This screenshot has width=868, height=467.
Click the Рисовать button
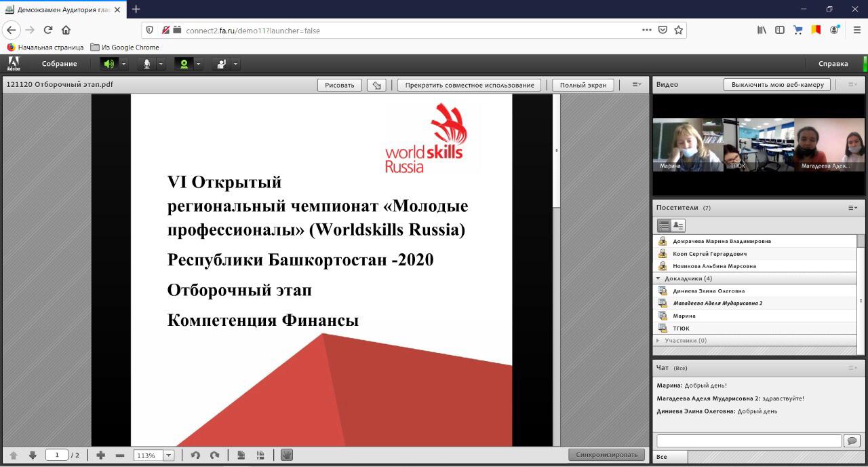[x=339, y=85]
